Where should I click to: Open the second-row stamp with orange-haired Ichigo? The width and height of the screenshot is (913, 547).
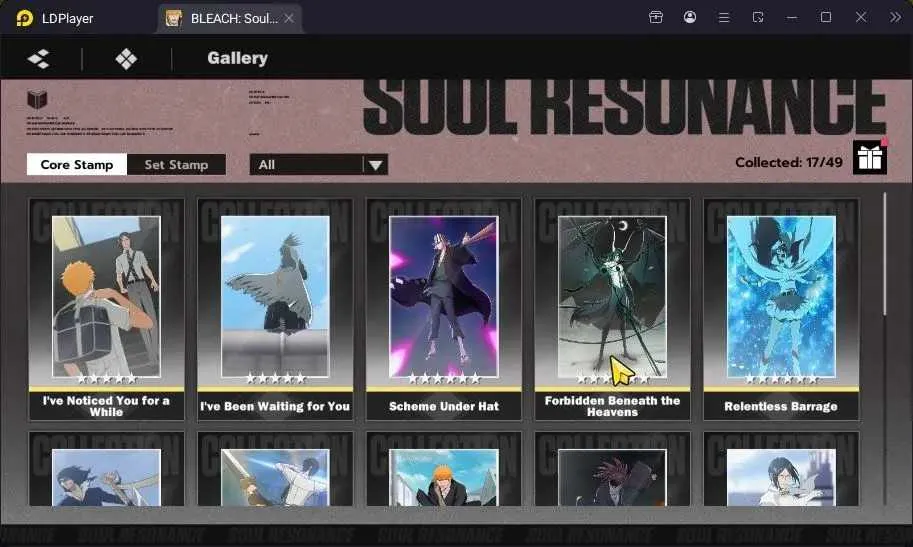click(444, 469)
